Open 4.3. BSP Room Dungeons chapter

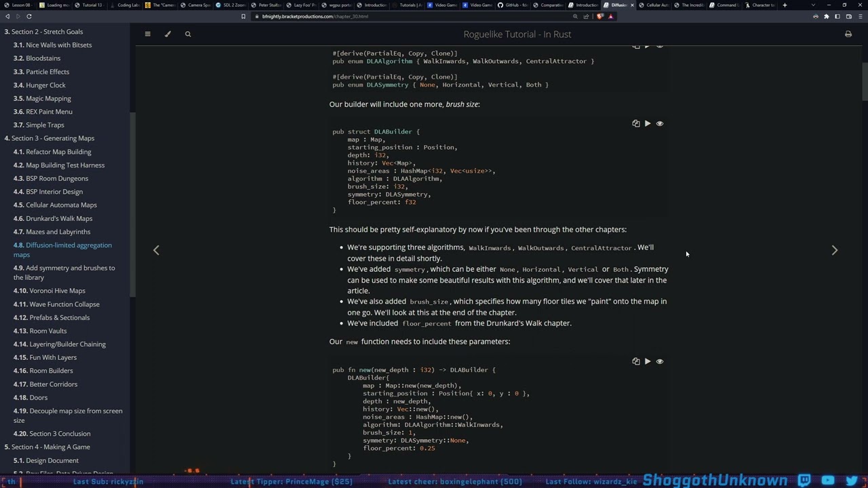[51, 178]
